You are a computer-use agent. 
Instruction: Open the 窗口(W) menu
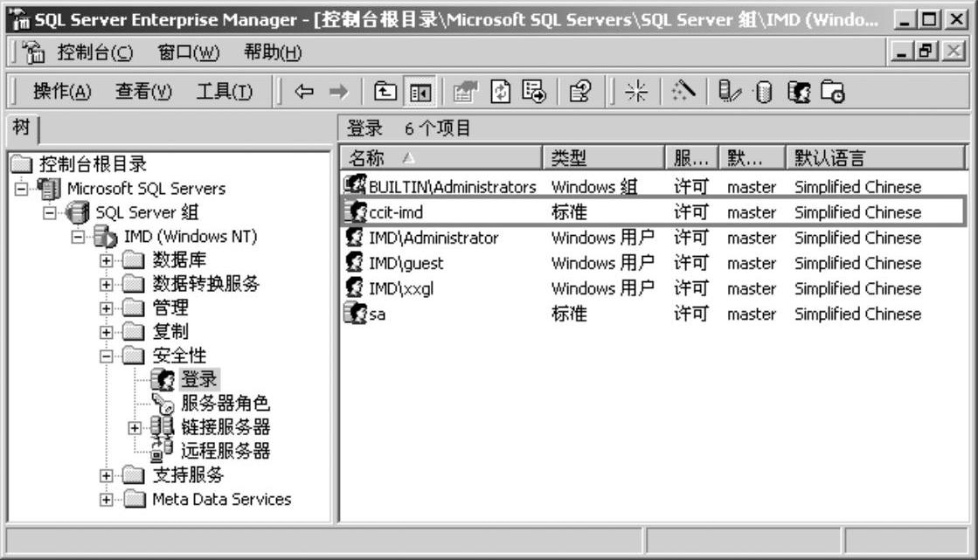coord(189,52)
